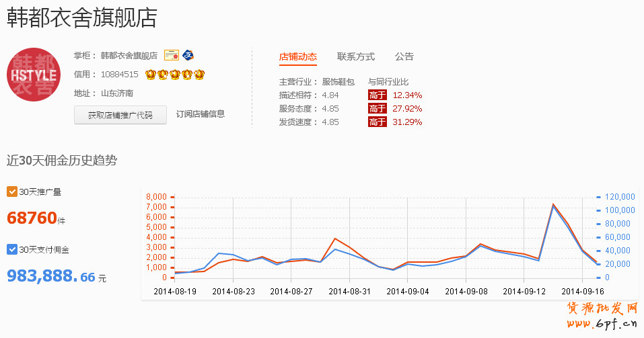
Task: Click the last gold crown credit icon
Action: pos(199,75)
